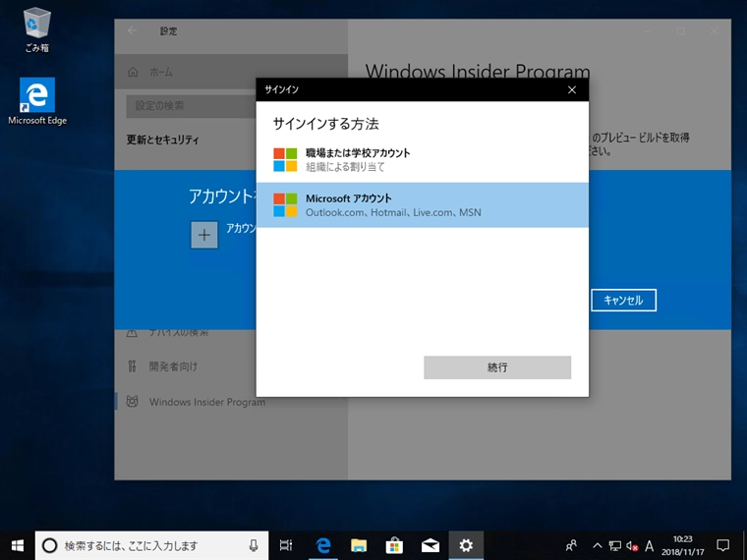Screen dimensions: 747x560
Task: Click the Cortana circle icon
Action: (49, 545)
